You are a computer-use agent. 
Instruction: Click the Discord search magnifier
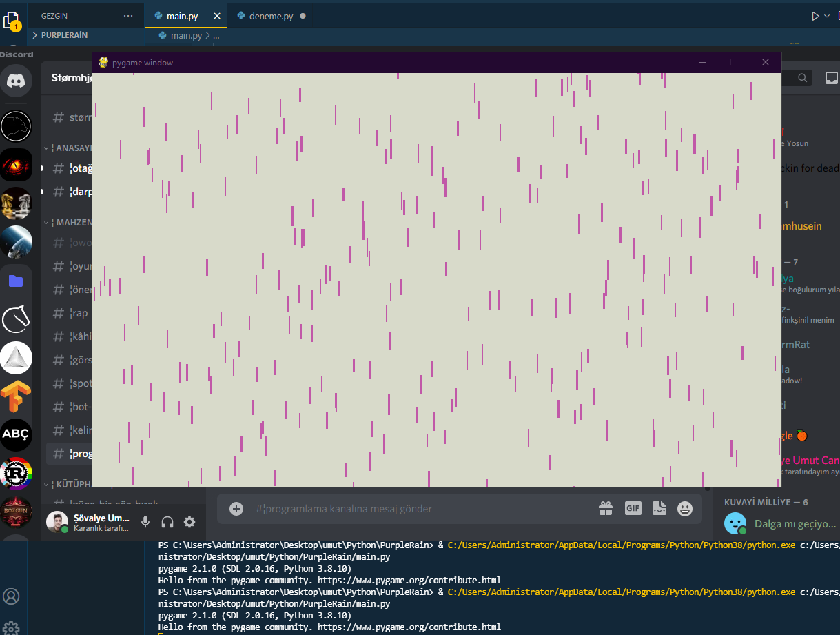point(803,78)
